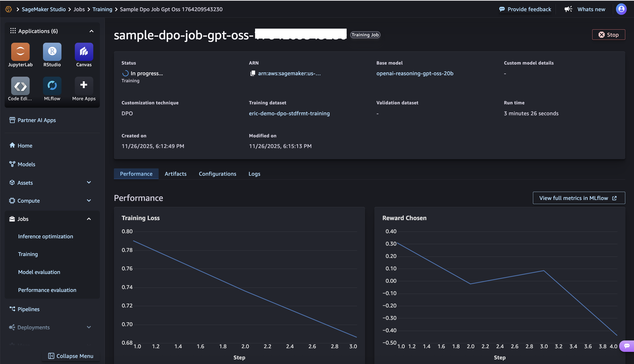Collapse the Applications panel chevron
Viewport: 634px width, 364px height.
[x=92, y=31]
